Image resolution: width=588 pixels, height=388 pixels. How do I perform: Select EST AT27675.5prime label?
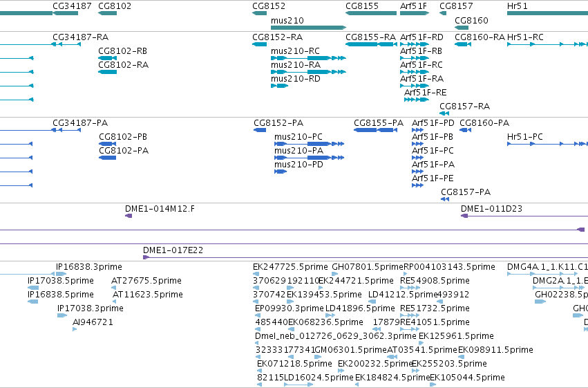click(x=146, y=281)
